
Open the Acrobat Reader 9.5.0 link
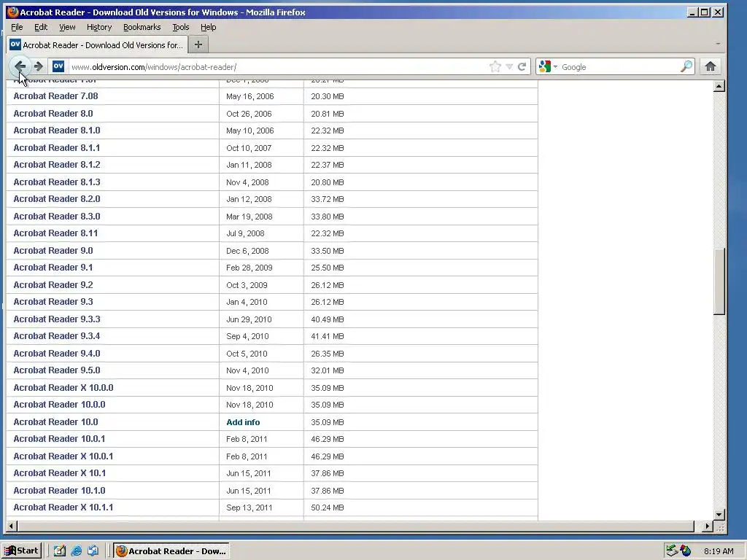click(x=57, y=370)
